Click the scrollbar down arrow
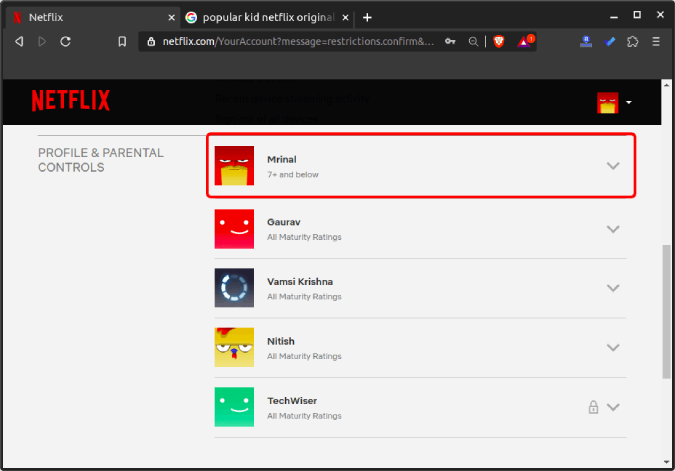675x471 pixels. click(x=666, y=462)
